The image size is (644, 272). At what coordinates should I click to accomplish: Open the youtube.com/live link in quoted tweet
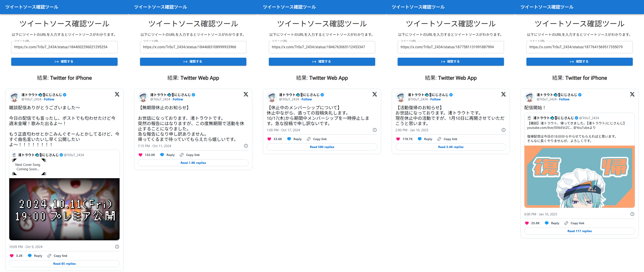(x=549, y=128)
